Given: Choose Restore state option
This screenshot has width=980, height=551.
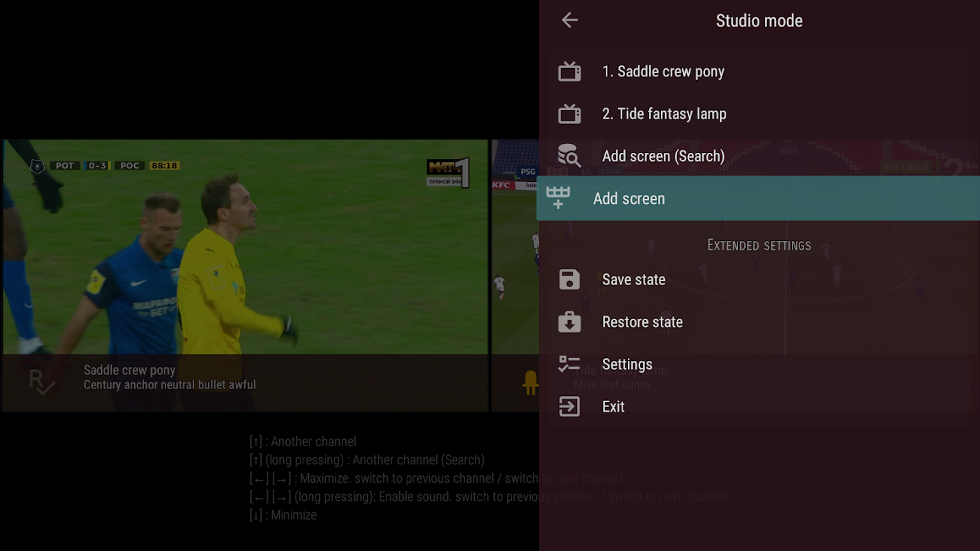Looking at the screenshot, I should (759, 322).
